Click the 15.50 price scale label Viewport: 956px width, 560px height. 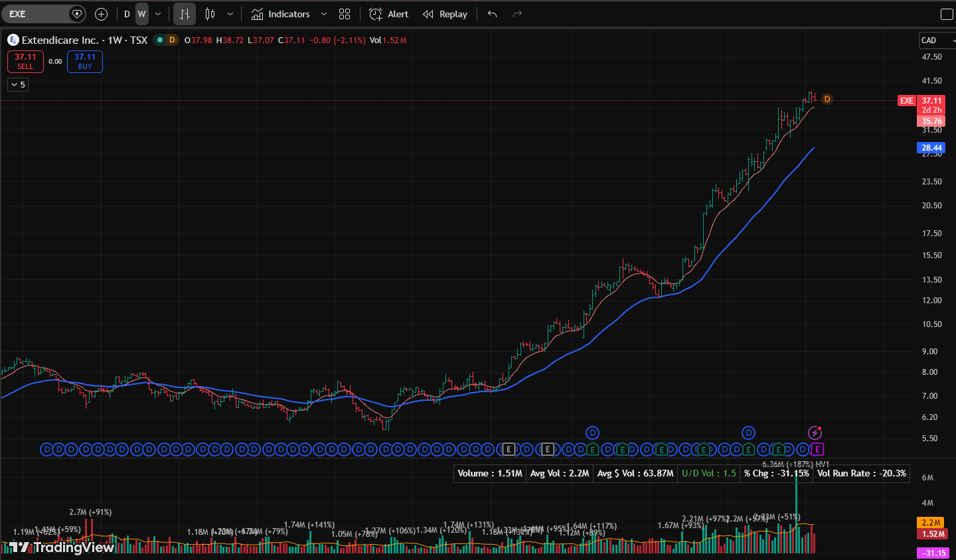(x=931, y=255)
